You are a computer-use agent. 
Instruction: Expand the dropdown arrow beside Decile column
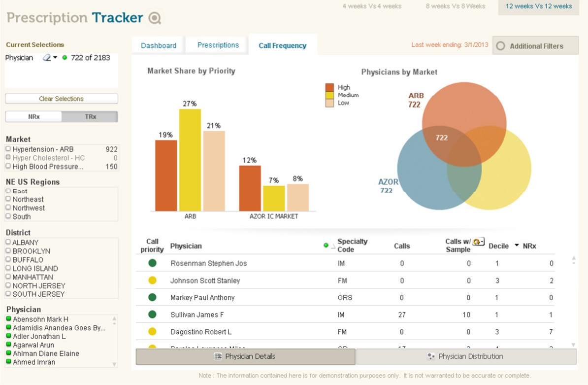click(517, 245)
